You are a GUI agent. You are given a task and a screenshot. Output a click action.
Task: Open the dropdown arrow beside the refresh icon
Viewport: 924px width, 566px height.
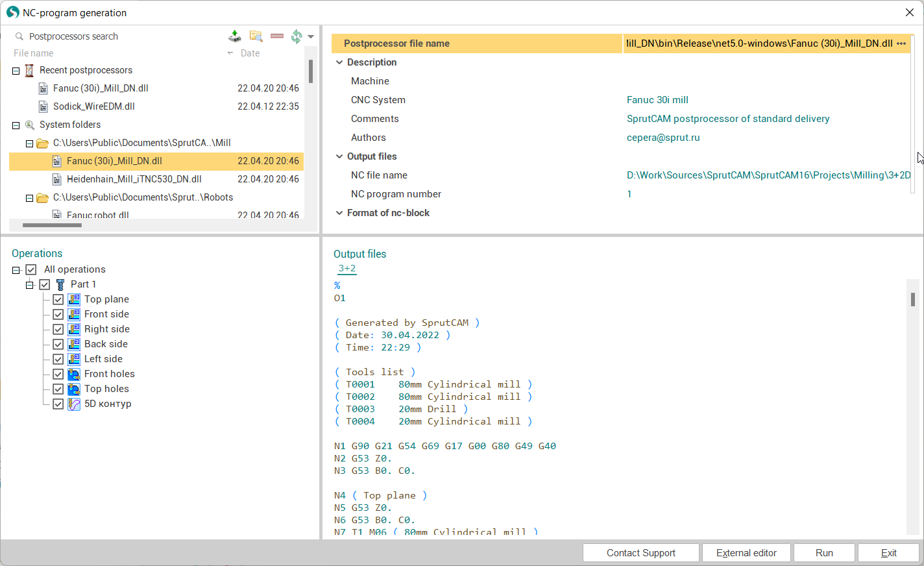click(x=311, y=37)
